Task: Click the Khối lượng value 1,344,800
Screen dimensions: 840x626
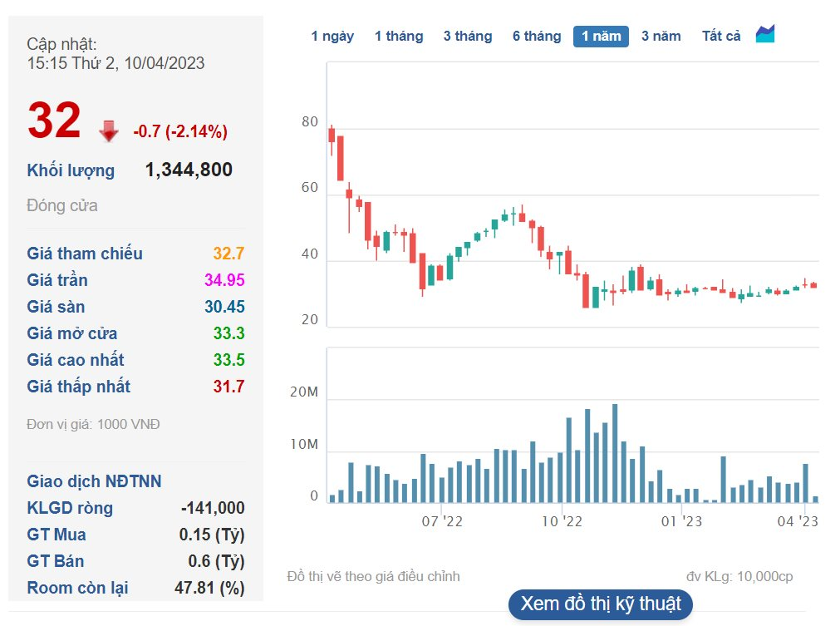Action: pos(189,170)
